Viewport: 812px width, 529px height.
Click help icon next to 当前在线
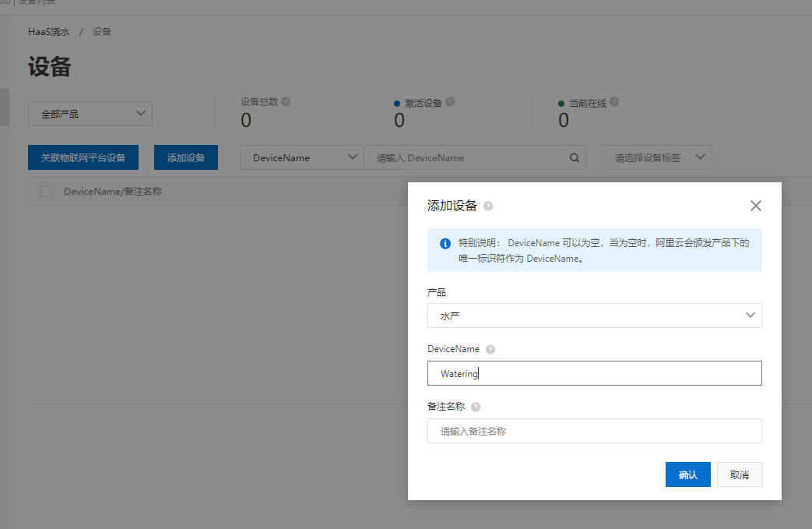pos(614,101)
